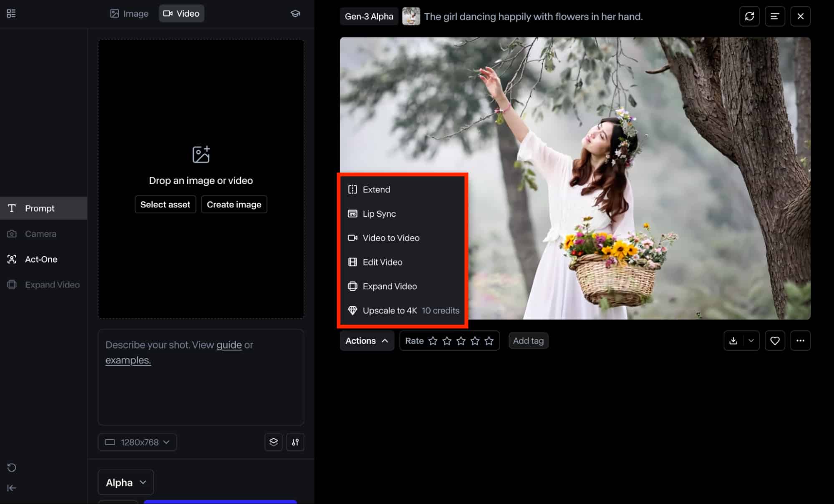Click the layers stack icon

click(273, 442)
